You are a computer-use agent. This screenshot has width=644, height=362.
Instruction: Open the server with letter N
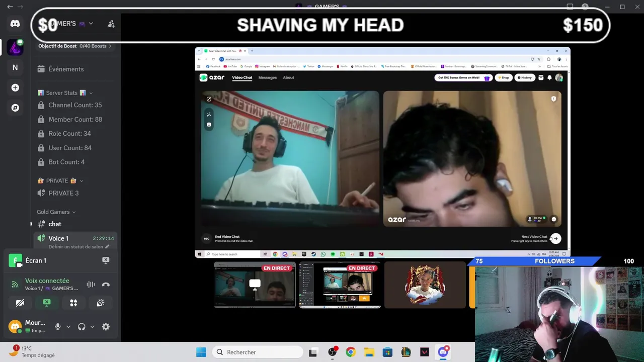click(x=15, y=67)
